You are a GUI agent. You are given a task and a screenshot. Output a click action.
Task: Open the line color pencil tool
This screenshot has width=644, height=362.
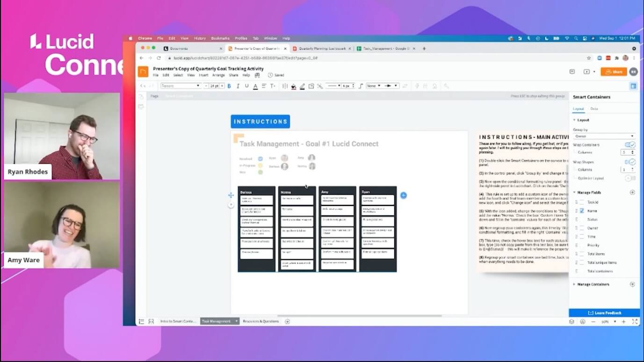click(x=303, y=86)
